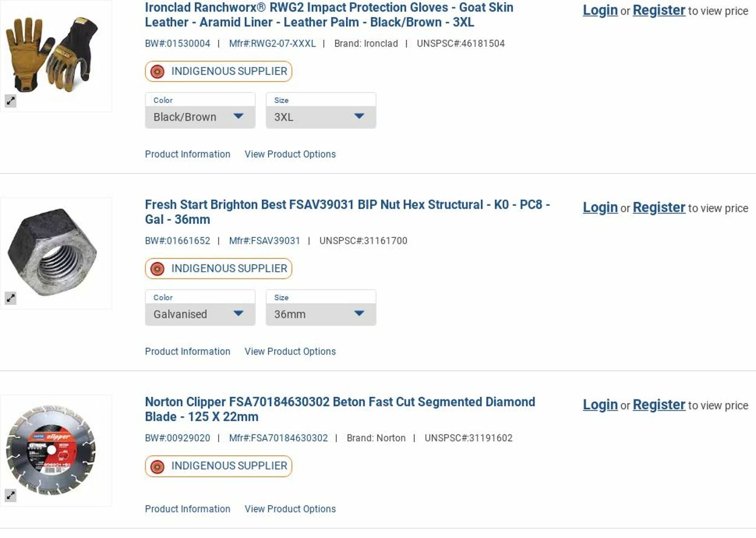Click Login link for the Ironclad gloves price
This screenshot has height=538, width=756.
point(600,10)
